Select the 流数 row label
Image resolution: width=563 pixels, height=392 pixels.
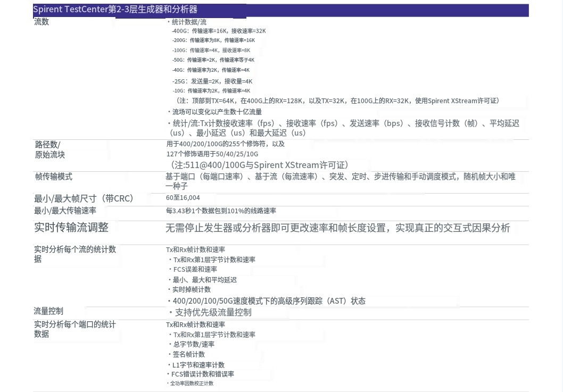tap(42, 22)
